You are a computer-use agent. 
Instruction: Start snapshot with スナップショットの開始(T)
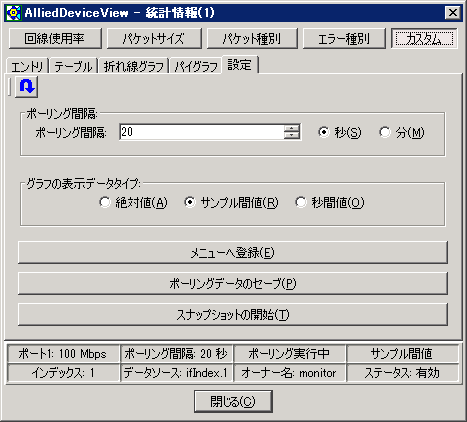233,314
